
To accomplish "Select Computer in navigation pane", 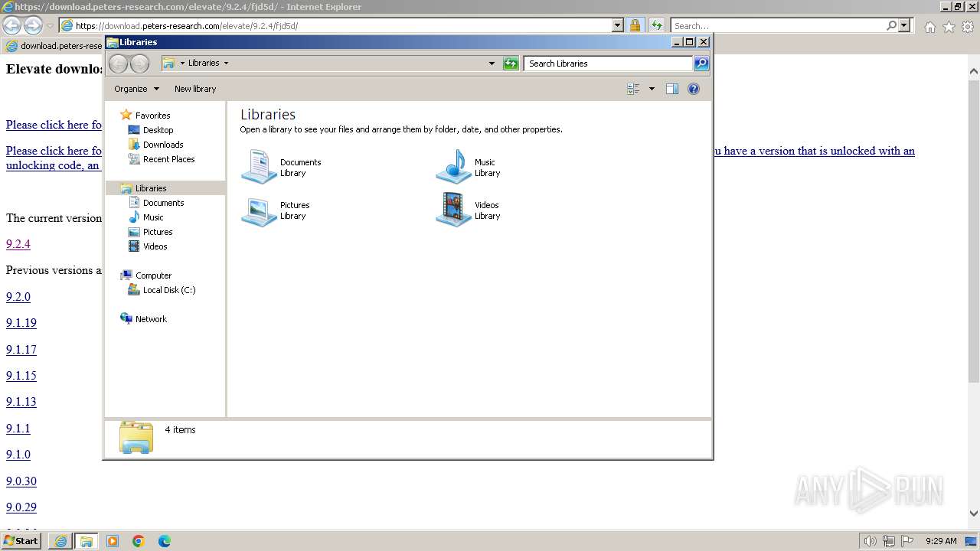I will [x=153, y=275].
